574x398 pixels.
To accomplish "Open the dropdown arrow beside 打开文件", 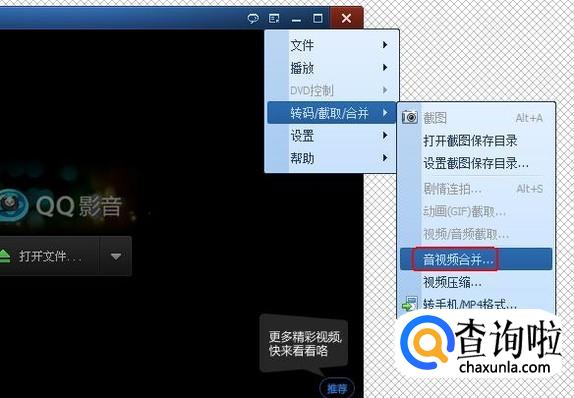I will [x=116, y=256].
